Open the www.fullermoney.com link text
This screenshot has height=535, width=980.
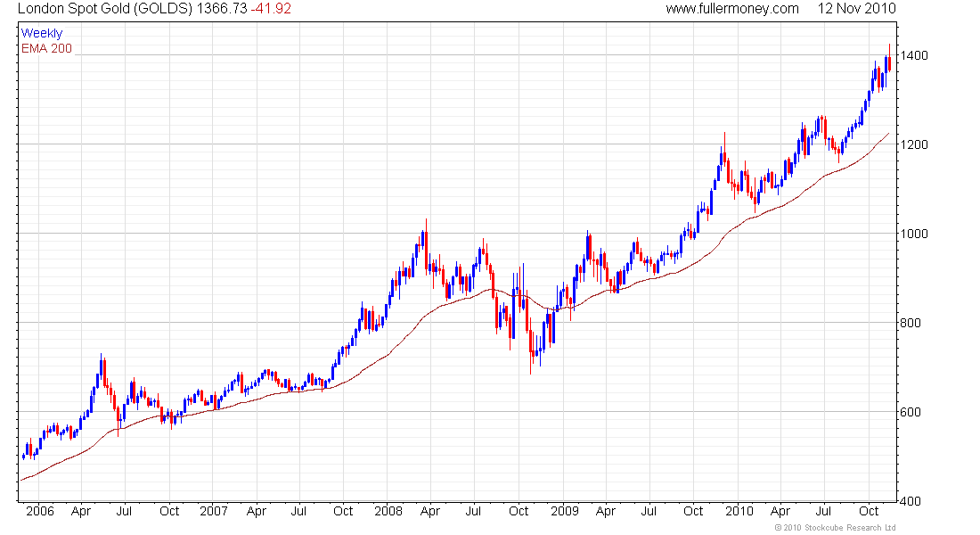click(x=731, y=9)
